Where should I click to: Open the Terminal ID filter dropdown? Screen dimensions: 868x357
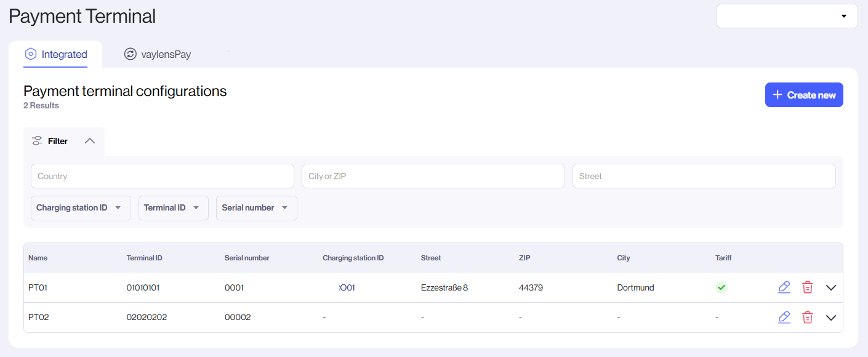point(173,207)
